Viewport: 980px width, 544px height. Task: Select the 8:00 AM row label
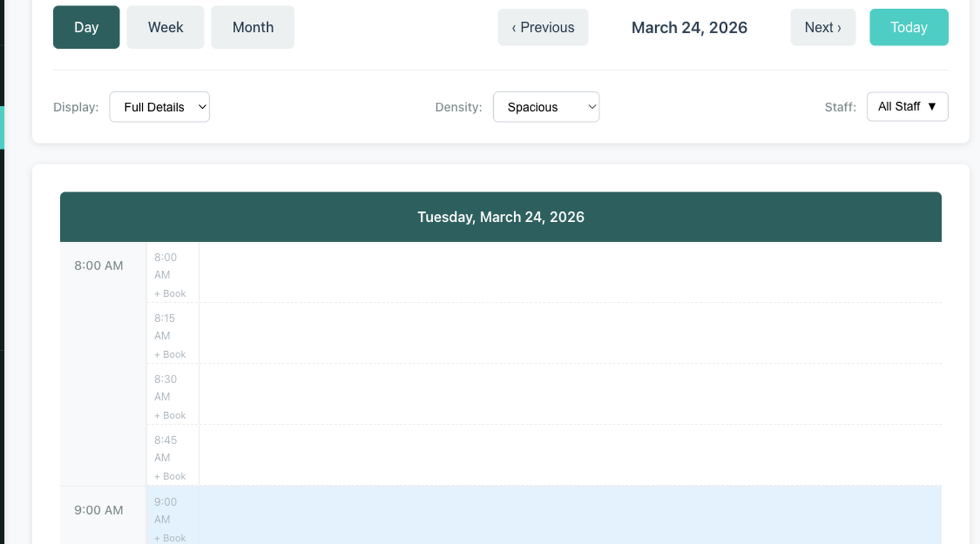pos(98,265)
